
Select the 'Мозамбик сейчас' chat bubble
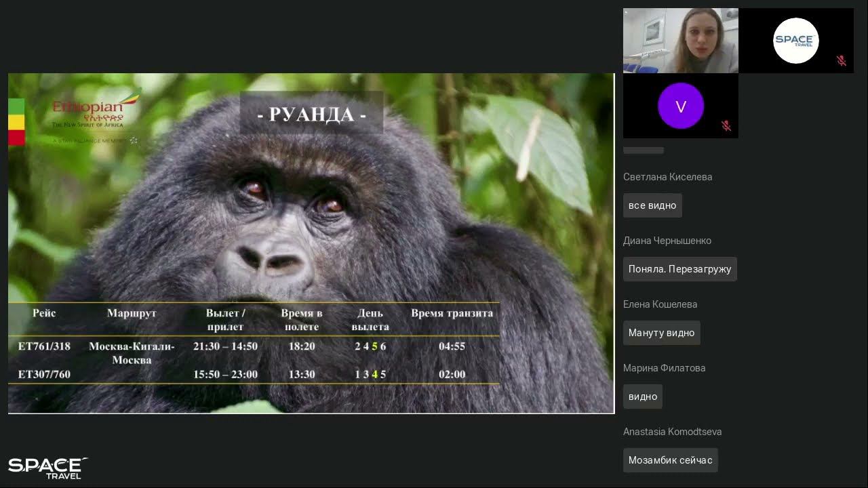point(670,460)
